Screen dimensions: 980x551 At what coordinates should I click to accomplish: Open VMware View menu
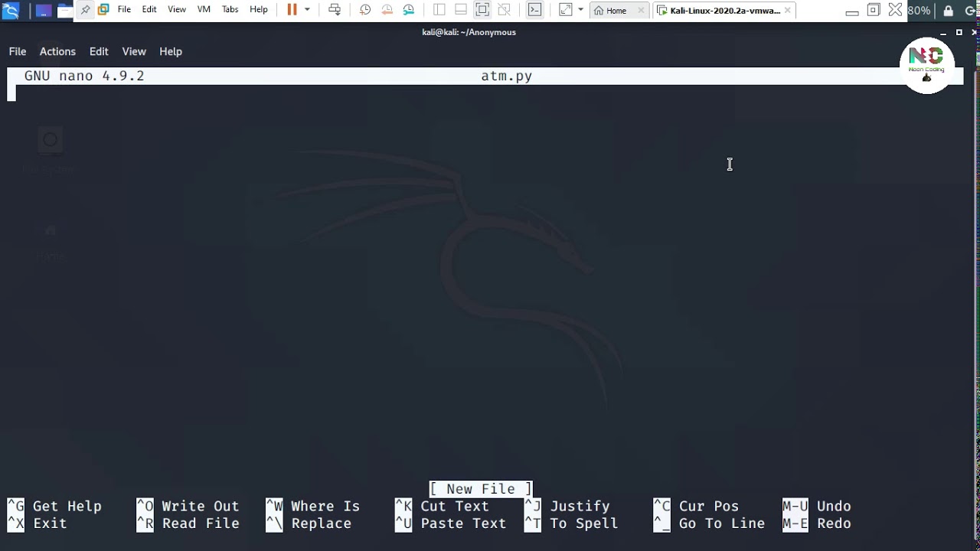[177, 10]
